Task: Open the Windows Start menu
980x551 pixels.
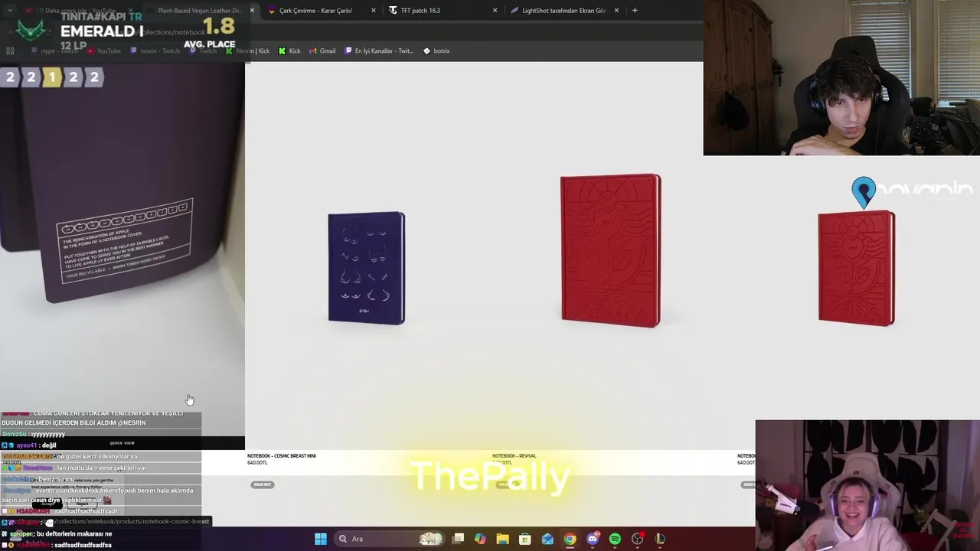Action: (321, 539)
